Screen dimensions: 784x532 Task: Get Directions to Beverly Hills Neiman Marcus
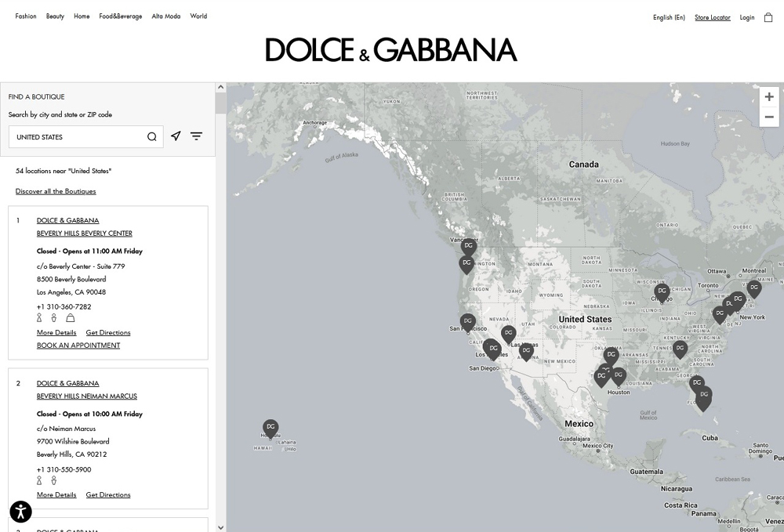click(108, 495)
